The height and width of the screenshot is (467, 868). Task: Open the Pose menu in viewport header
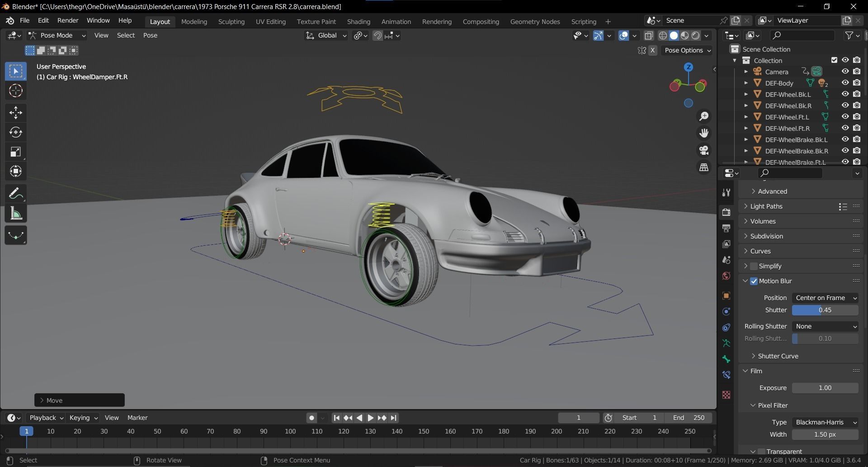(150, 35)
